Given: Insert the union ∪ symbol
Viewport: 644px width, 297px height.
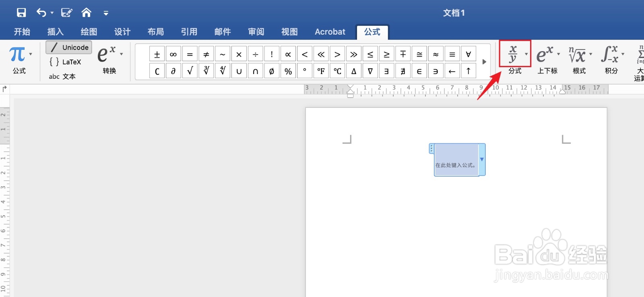Looking at the screenshot, I should [x=239, y=71].
